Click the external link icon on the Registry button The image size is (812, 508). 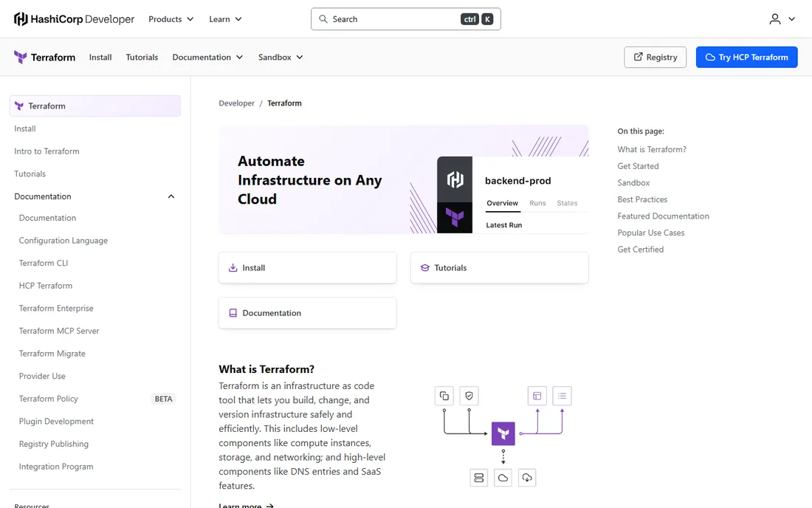(638, 57)
